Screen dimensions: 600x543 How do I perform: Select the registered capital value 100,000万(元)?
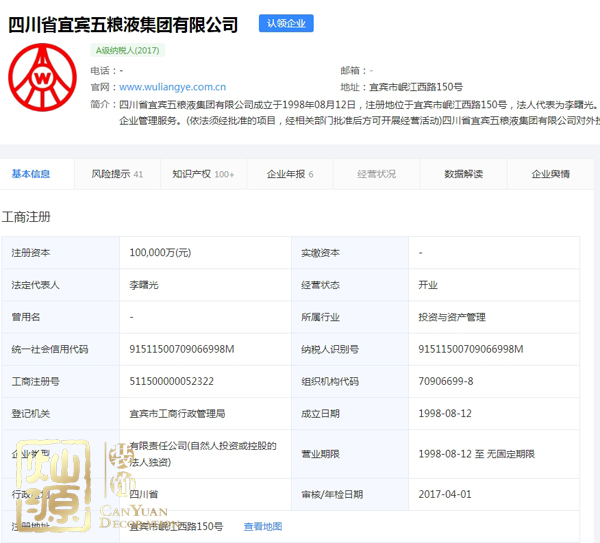pyautogui.click(x=160, y=253)
